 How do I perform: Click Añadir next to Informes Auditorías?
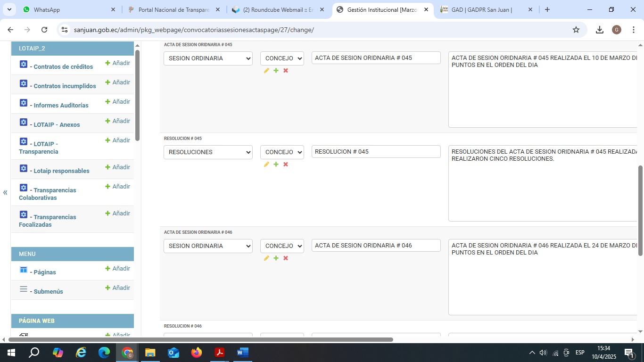click(x=117, y=102)
